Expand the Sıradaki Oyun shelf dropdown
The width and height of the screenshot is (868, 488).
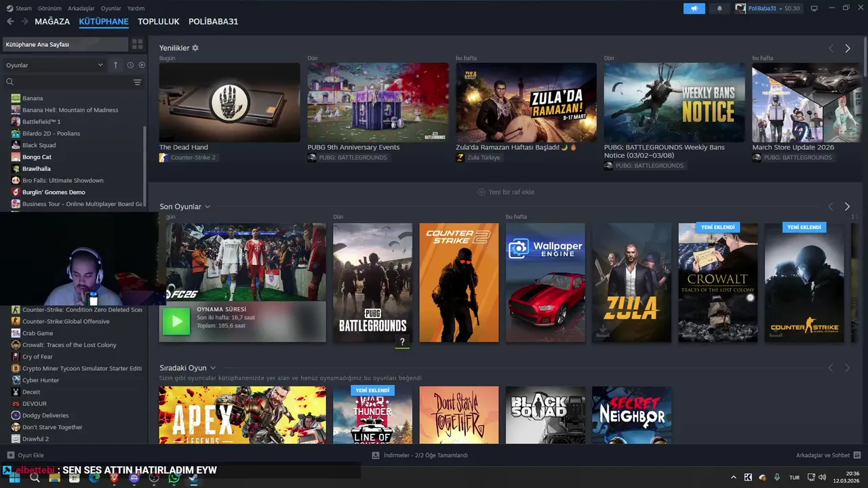[213, 368]
